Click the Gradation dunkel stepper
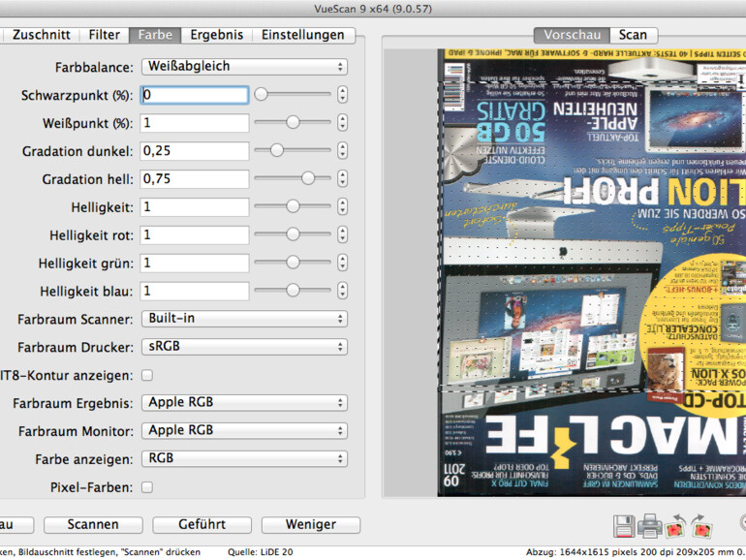This screenshot has width=746, height=560. coord(342,151)
